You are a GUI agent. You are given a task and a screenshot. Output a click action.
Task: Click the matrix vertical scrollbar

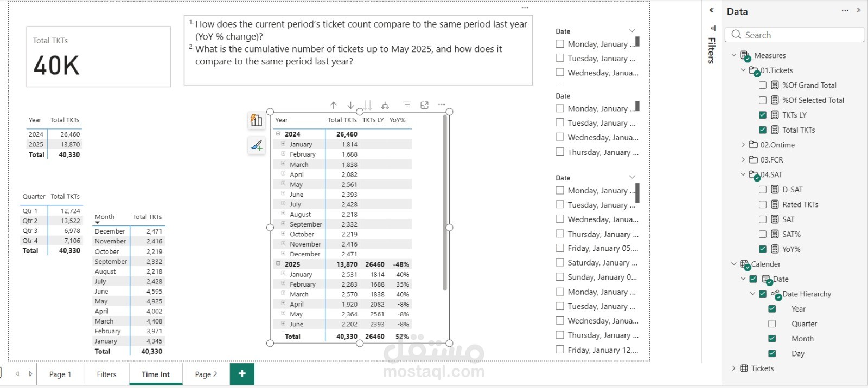pos(445,203)
